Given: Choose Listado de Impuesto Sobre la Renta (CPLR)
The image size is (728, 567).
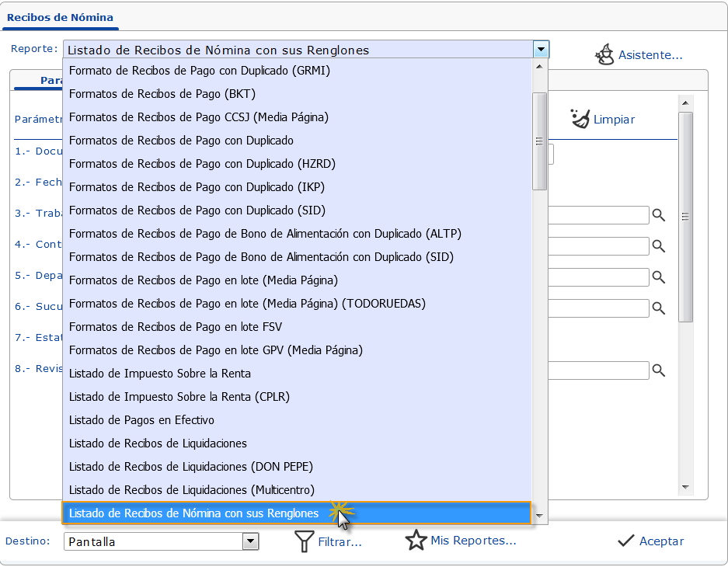Looking at the screenshot, I should click(x=179, y=397).
